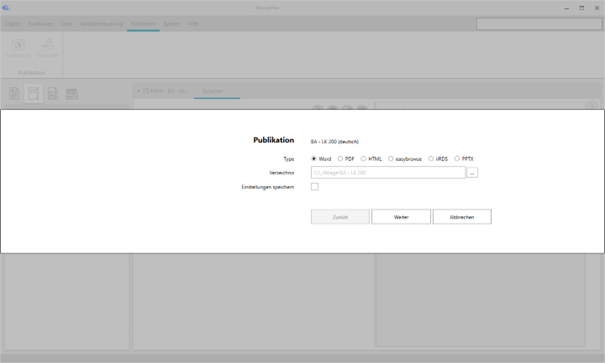The width and height of the screenshot is (605, 363).
Task: Click the bold Publikation dialog heading
Action: click(274, 140)
